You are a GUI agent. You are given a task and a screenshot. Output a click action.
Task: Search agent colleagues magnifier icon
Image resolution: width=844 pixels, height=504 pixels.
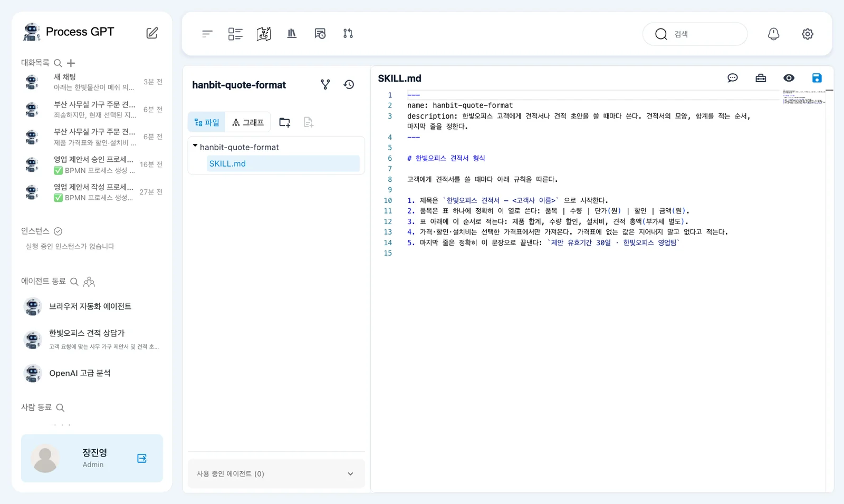click(74, 282)
